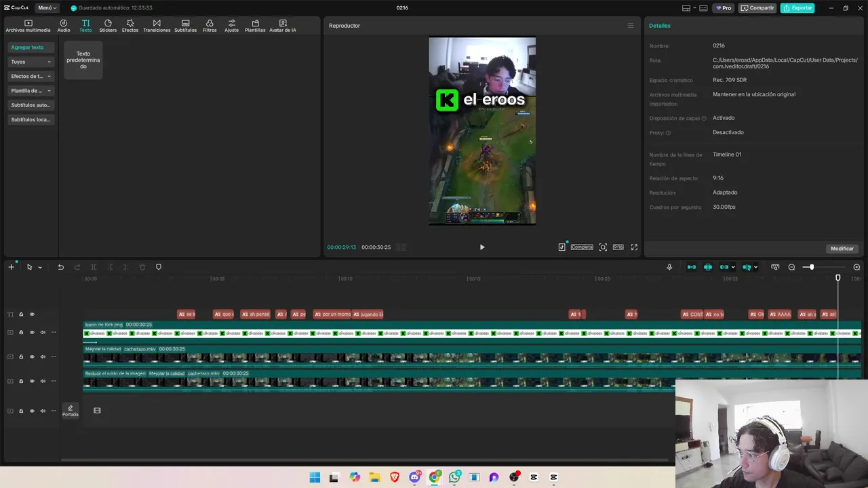The image size is (868, 488).
Task: Expand the Efectos de texto category
Action: coord(31,76)
